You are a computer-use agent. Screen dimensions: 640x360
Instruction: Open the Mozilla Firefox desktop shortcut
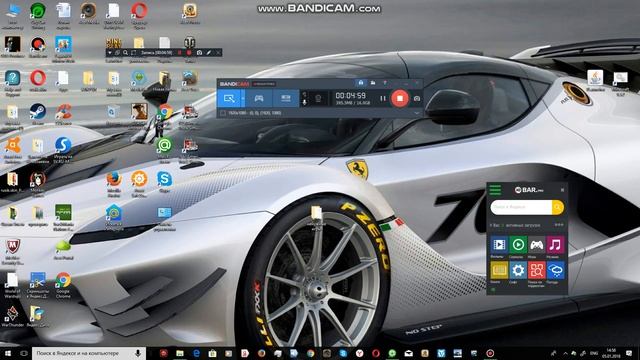point(114,184)
